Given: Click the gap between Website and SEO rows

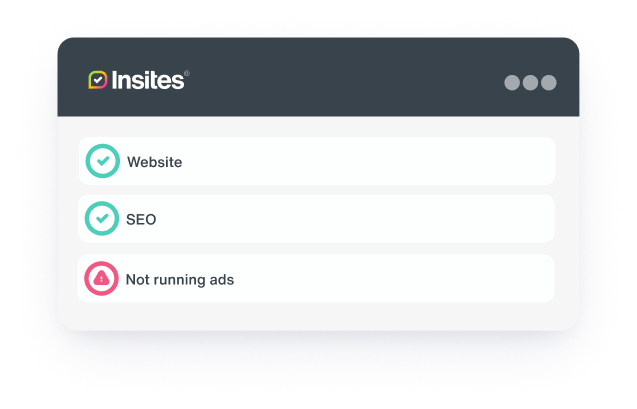Looking at the screenshot, I should click(x=317, y=190).
